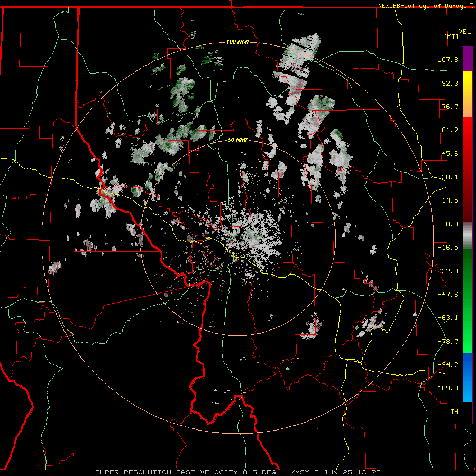Click the 92.3 velocity scale value
This screenshot has width=476, height=476.
click(450, 83)
